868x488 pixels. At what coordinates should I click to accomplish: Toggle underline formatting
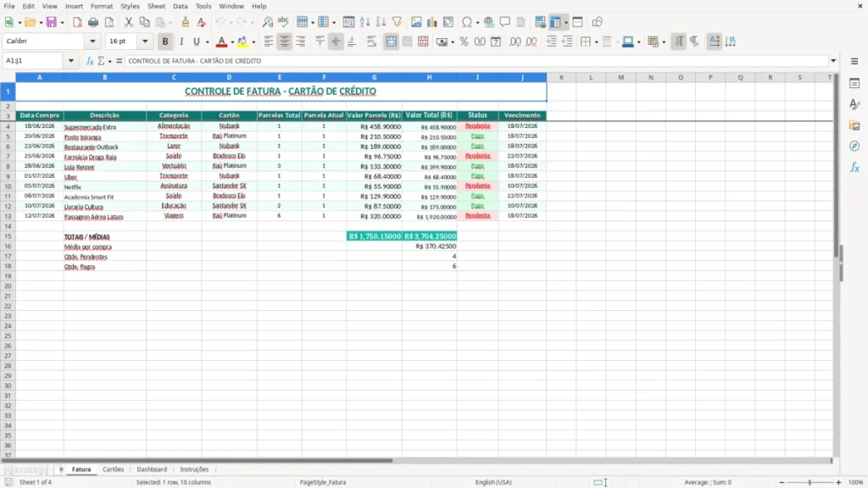tap(196, 42)
